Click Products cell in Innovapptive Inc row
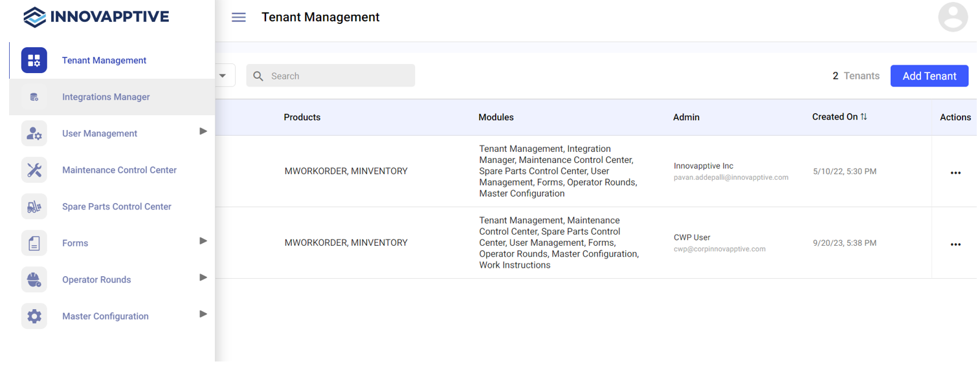 (x=346, y=171)
